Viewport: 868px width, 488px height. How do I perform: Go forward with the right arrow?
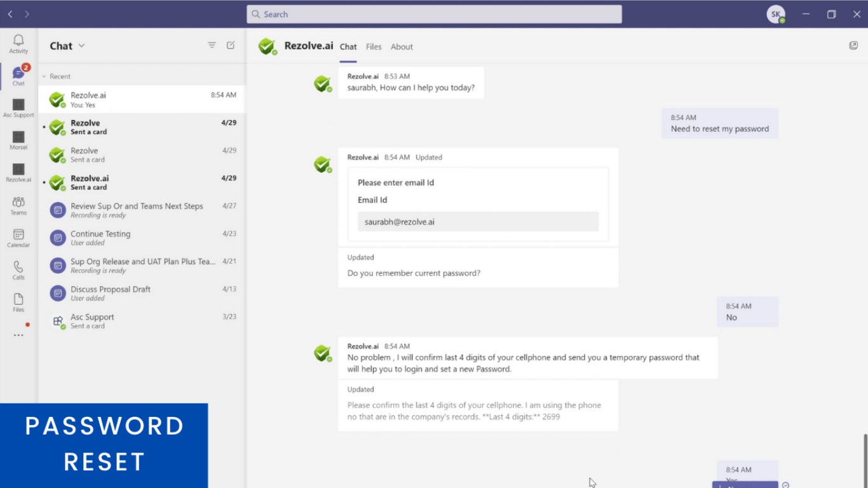[27, 14]
